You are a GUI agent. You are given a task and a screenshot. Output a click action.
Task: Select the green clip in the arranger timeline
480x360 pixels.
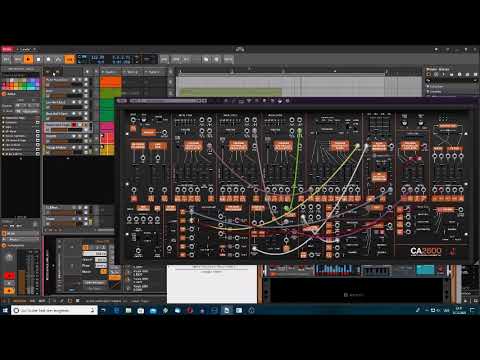click(x=230, y=92)
